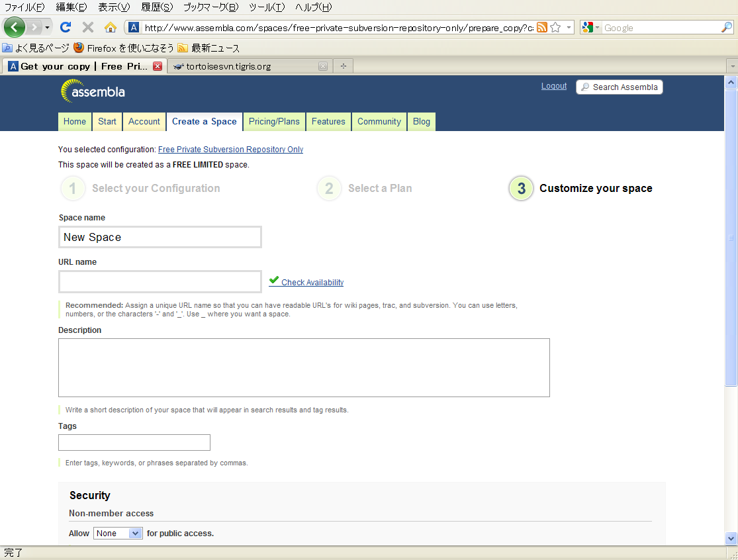Viewport: 738px width, 560px height.
Task: Click the page's vertical scrollbar thumb
Action: [x=731, y=238]
